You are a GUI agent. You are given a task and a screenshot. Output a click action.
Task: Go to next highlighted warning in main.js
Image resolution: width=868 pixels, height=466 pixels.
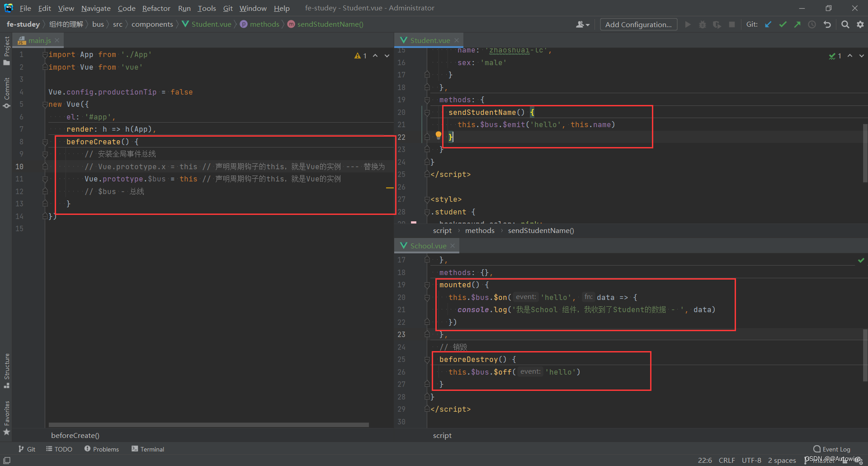tap(387, 56)
